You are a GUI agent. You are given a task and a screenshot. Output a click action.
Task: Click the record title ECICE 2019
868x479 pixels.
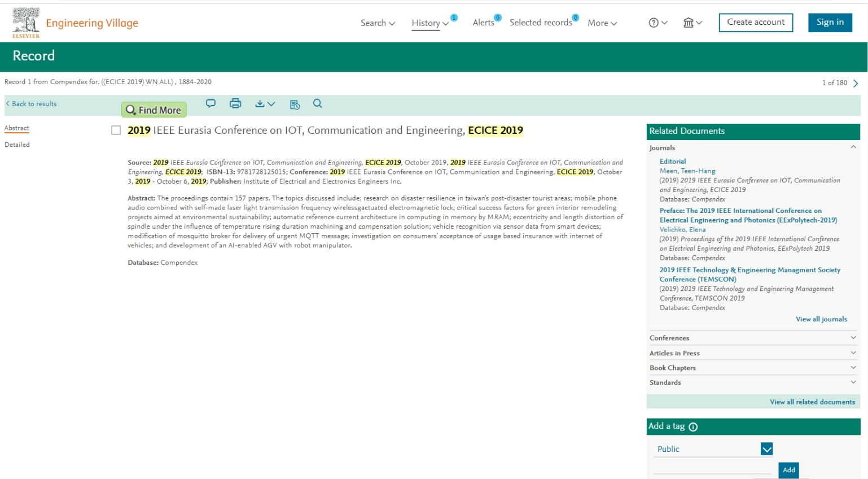tap(325, 130)
